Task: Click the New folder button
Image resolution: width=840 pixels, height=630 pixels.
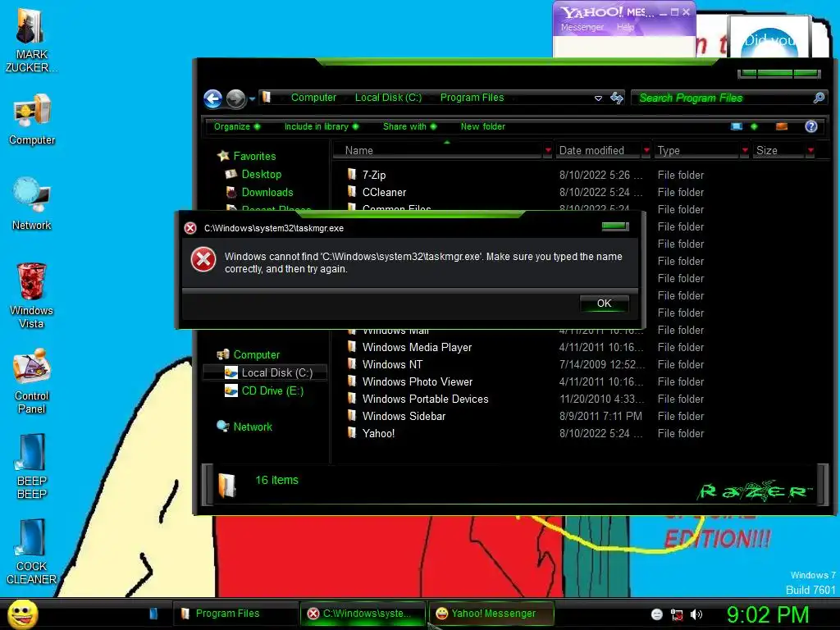Action: (482, 126)
